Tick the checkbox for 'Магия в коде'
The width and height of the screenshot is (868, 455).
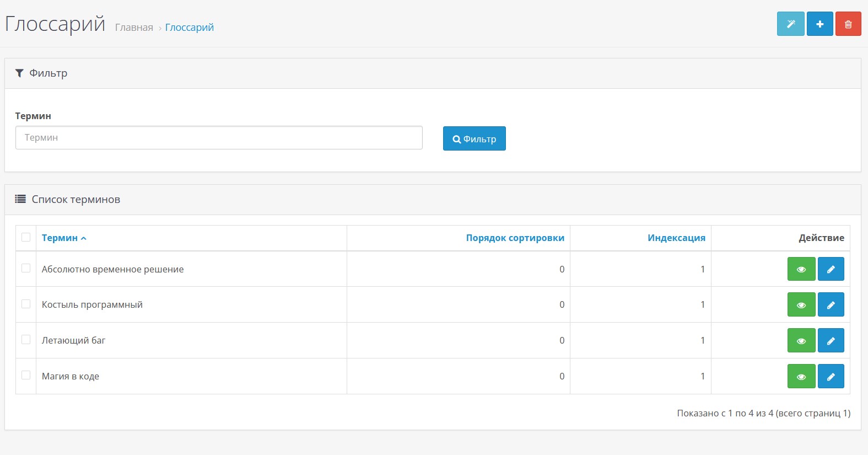tap(26, 375)
